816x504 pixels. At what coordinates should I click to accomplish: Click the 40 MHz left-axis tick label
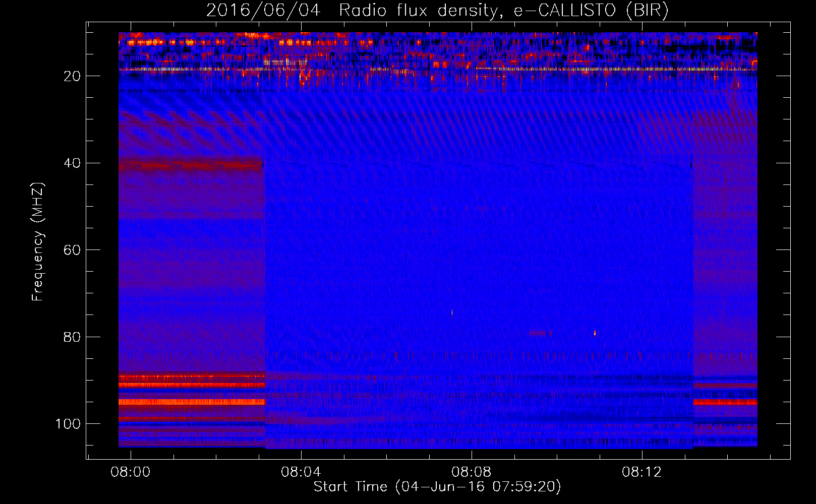(x=73, y=163)
